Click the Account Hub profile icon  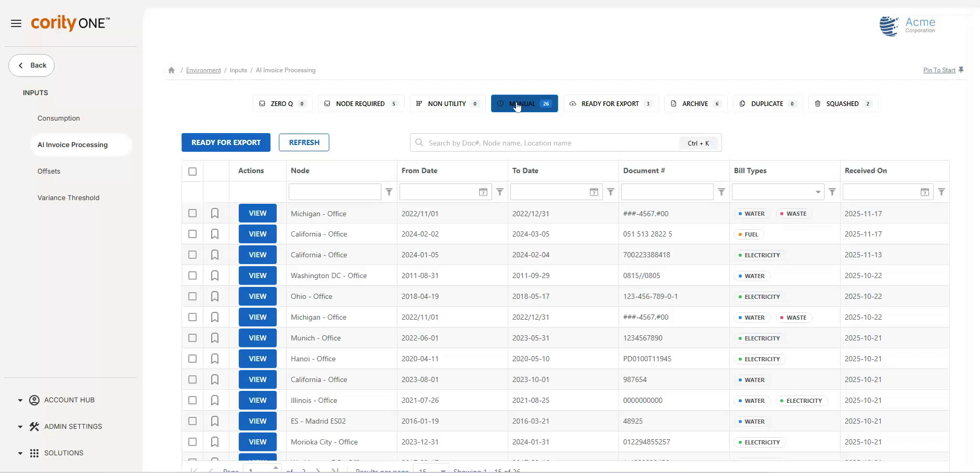click(34, 400)
